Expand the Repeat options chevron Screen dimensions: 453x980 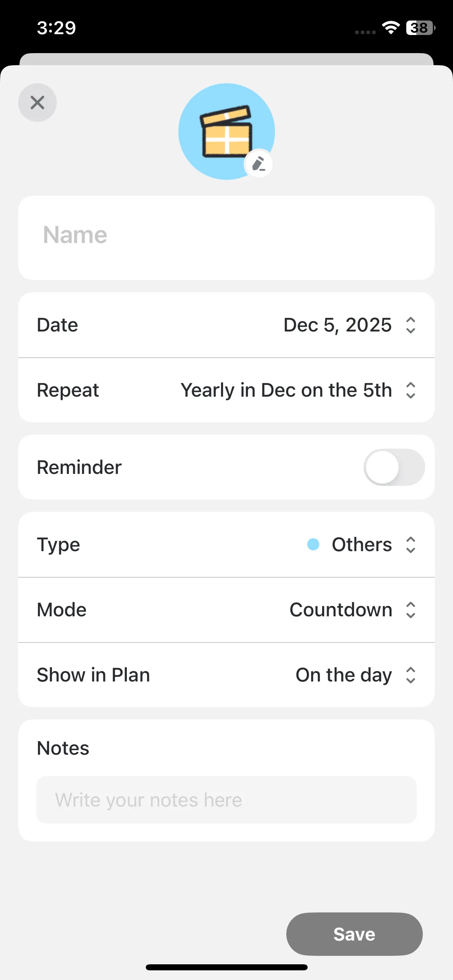click(410, 390)
